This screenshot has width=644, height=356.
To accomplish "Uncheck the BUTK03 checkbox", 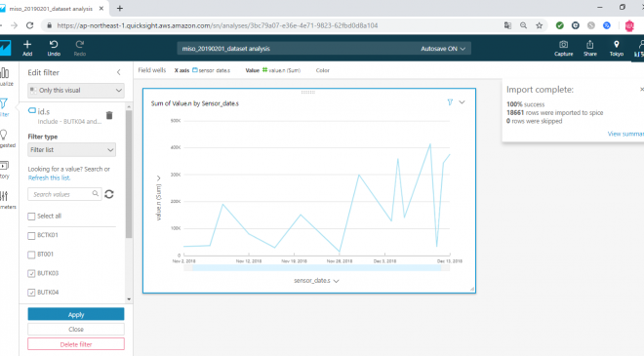I will click(31, 273).
